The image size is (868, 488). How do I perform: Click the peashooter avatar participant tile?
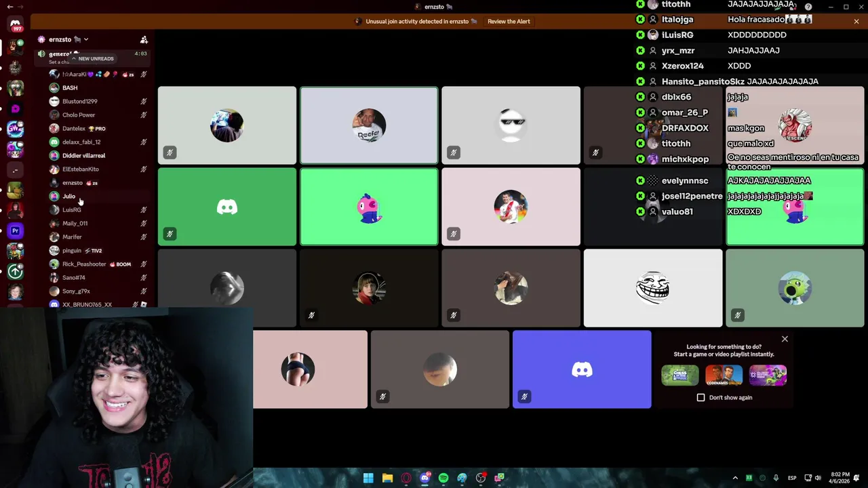[x=795, y=288]
